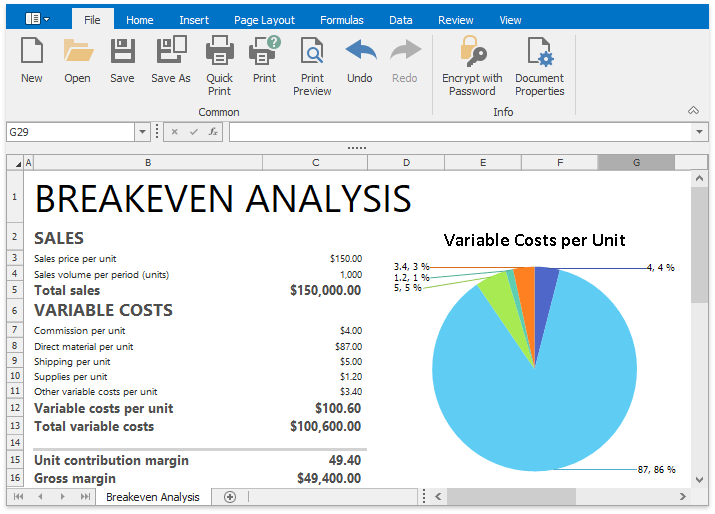Select row 5 header
Viewport: 715px width, 514px height.
[x=15, y=290]
